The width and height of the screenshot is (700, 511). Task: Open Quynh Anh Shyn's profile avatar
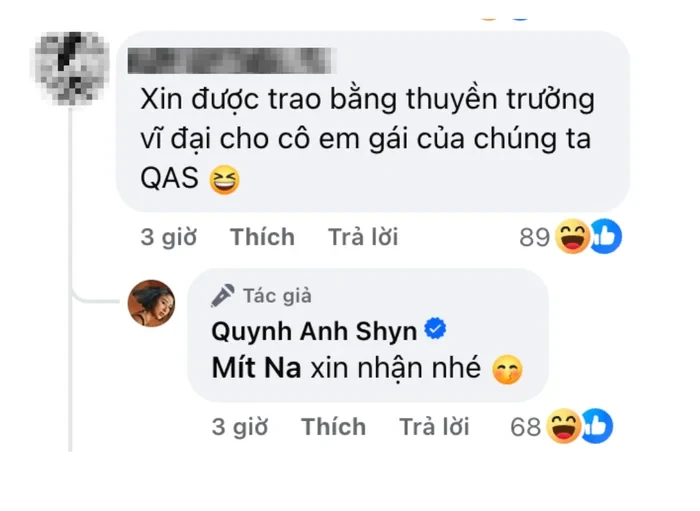[151, 303]
